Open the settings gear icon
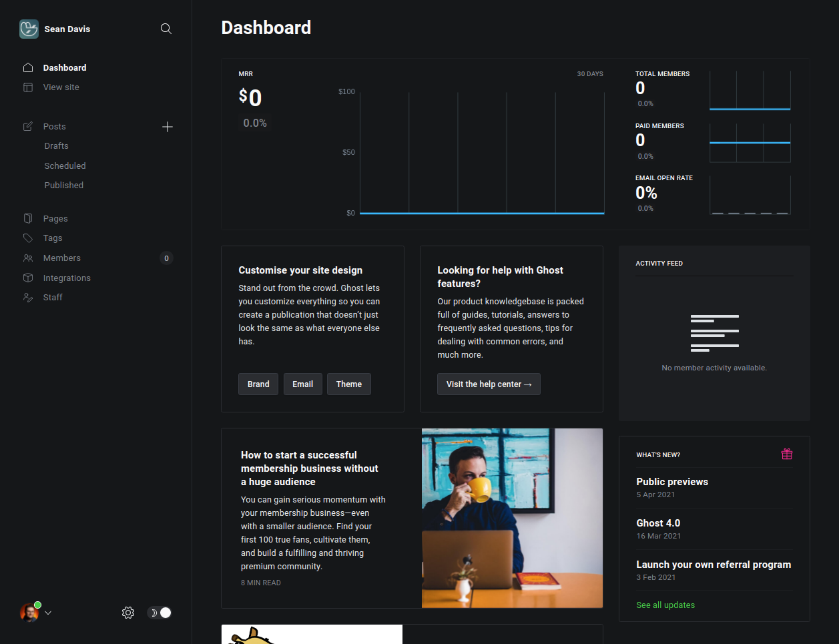Viewport: 839px width, 644px height. (127, 612)
